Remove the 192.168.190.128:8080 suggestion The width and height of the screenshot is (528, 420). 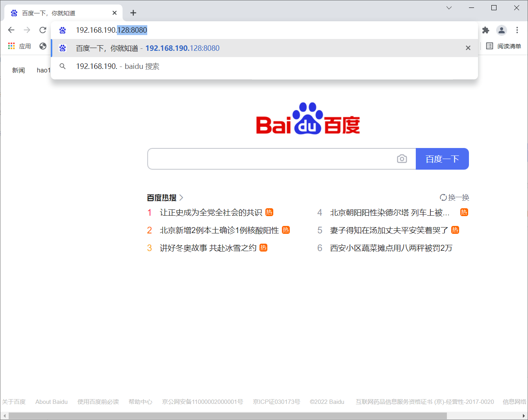468,48
